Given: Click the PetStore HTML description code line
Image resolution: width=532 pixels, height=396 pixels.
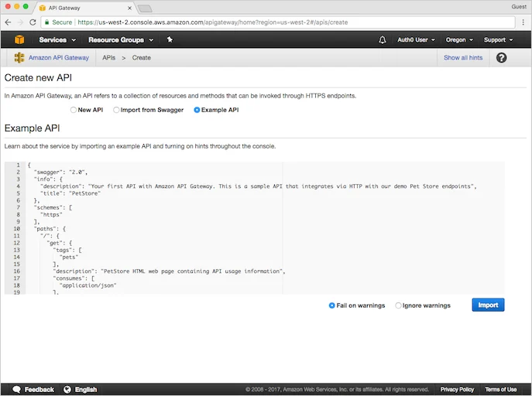Looking at the screenshot, I should pos(169,271).
